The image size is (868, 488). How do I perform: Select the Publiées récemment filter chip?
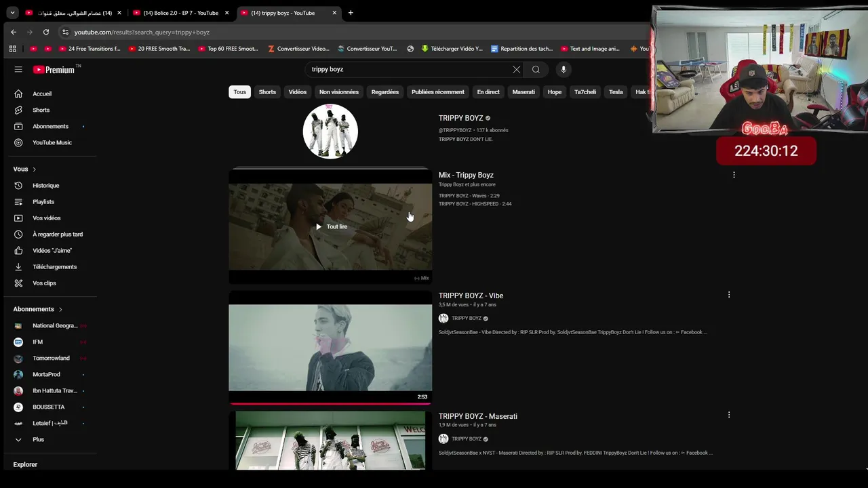438,92
